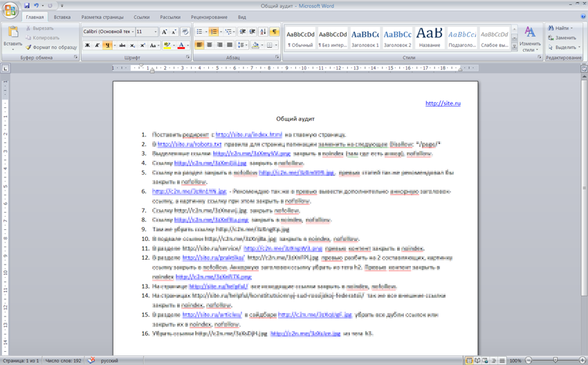Apply superscript formatting
Screen dimensions: 588x365
(143, 45)
